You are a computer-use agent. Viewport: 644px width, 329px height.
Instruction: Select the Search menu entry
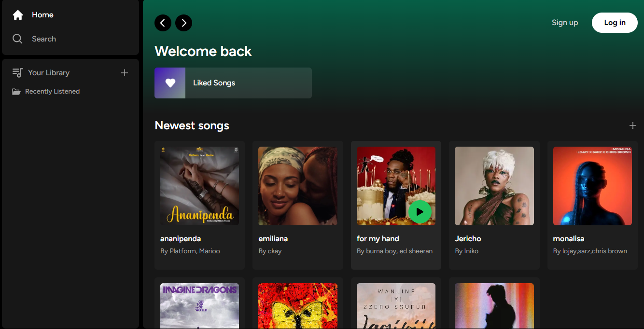point(44,39)
